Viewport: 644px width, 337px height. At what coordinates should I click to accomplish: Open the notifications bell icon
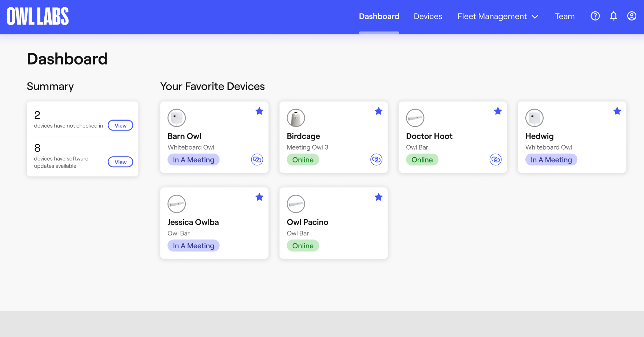click(613, 16)
